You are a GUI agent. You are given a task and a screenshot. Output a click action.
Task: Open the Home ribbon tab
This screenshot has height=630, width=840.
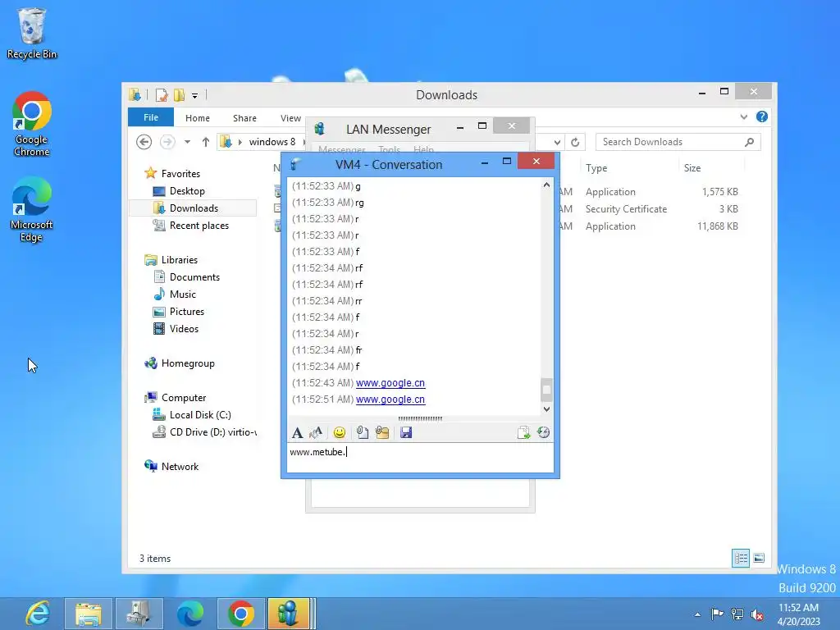198,118
